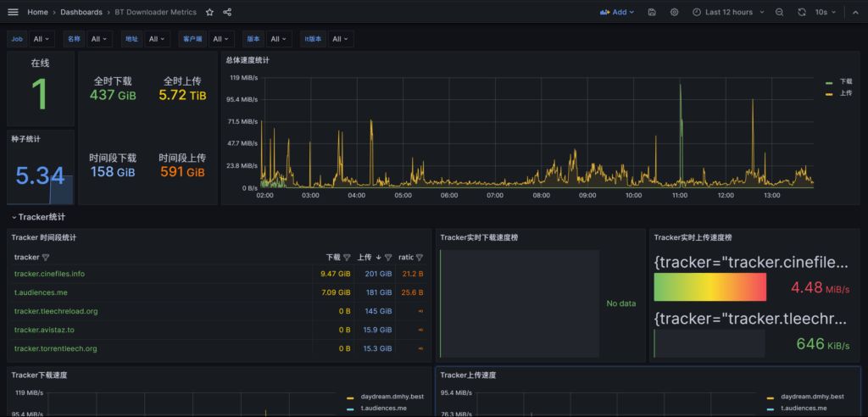Change the 10s auto-refresh interval
This screenshot has height=417, width=868.
click(825, 12)
